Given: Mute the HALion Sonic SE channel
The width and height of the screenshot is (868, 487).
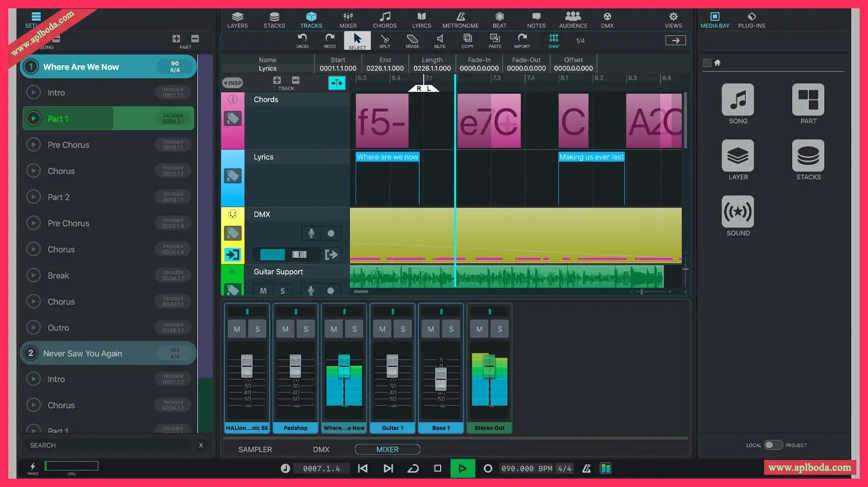Looking at the screenshot, I should pos(237,329).
